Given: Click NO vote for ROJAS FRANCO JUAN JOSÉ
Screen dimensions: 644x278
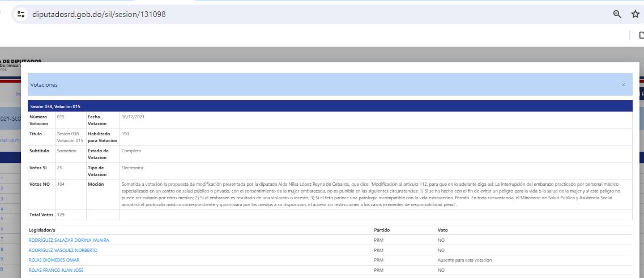Looking at the screenshot, I should (x=441, y=270).
